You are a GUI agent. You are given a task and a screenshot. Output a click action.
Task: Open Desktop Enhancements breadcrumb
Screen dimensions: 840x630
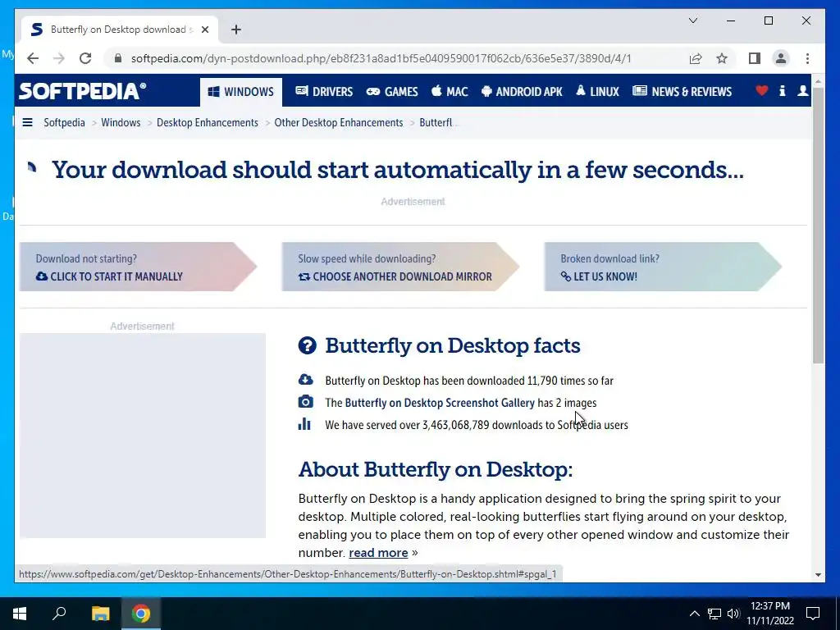[x=208, y=123]
